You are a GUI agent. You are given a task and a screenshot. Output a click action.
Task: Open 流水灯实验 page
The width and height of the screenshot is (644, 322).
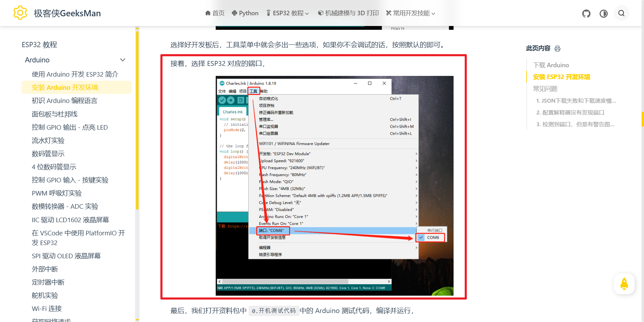(x=48, y=140)
